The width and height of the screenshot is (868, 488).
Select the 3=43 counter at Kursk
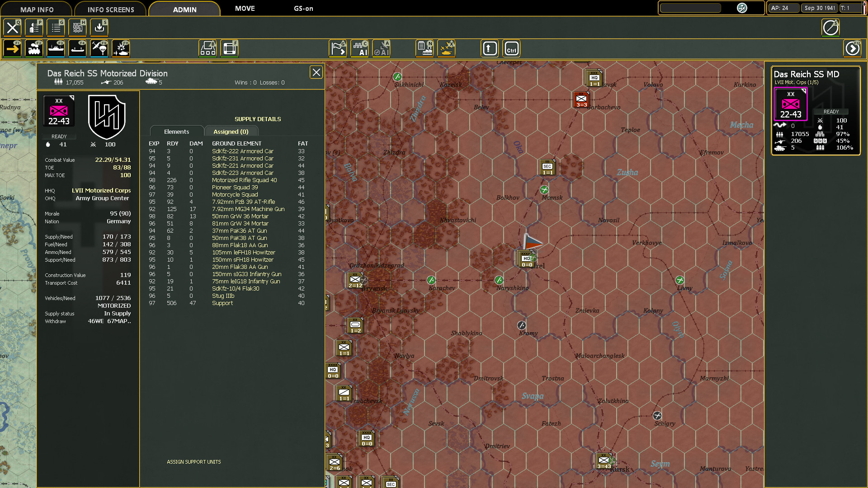tap(604, 461)
